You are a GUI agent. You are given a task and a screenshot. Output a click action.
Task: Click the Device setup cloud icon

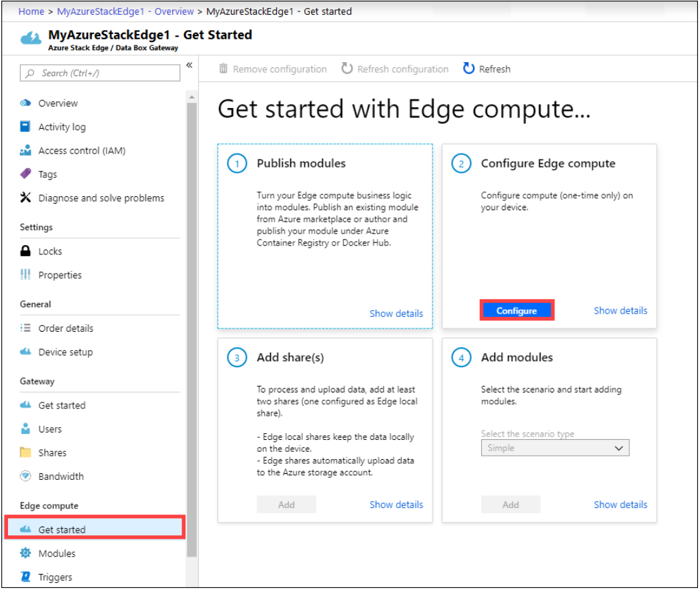25,352
